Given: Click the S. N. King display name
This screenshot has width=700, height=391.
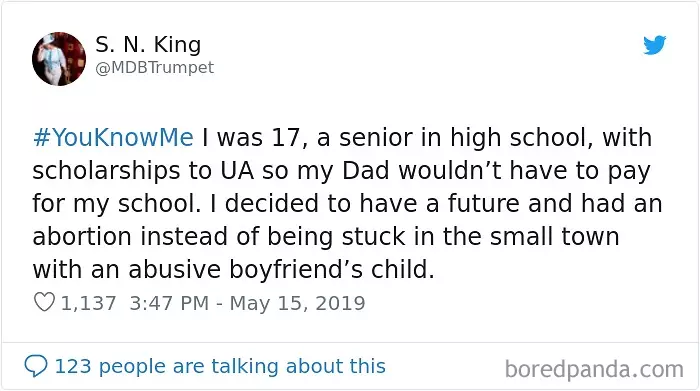Looking at the screenshot, I should click(148, 45).
